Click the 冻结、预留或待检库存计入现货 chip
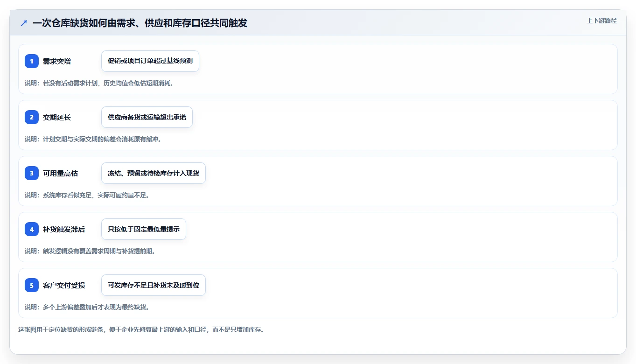The width and height of the screenshot is (636, 364). pos(154,173)
